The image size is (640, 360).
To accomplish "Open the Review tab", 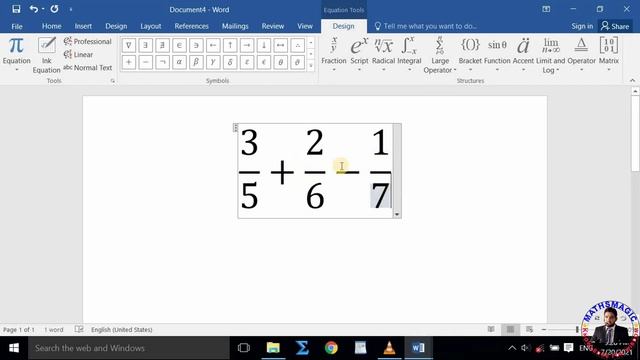I will coord(273,26).
